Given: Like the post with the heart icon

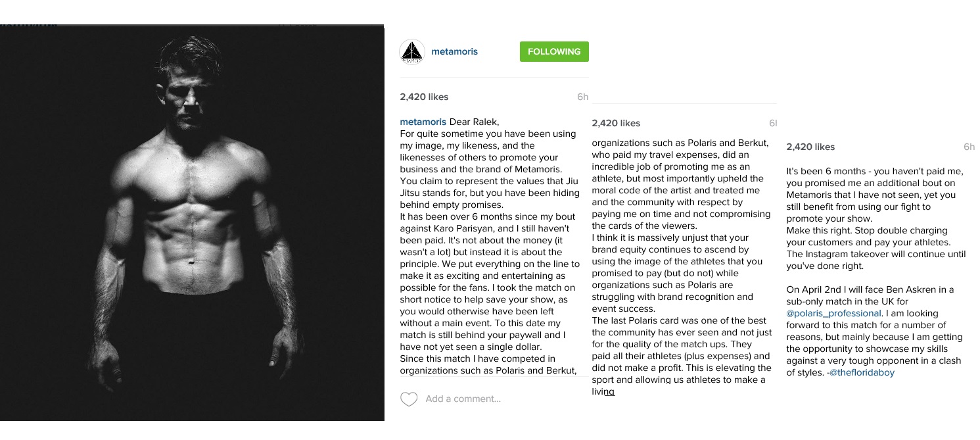Looking at the screenshot, I should [x=409, y=399].
